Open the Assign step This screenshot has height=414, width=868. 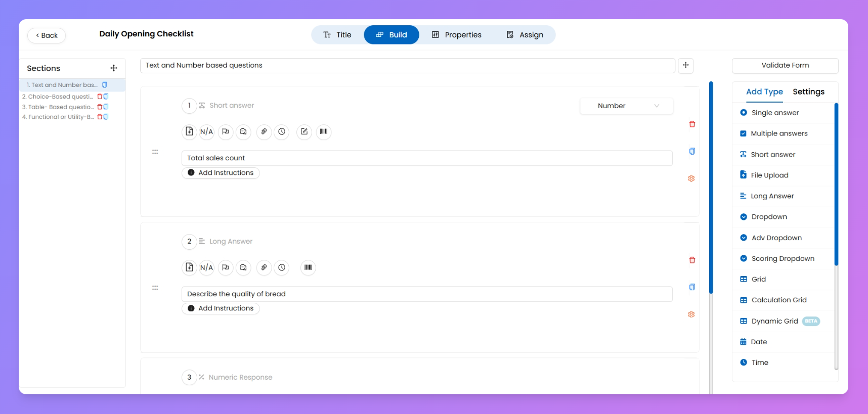[525, 35]
